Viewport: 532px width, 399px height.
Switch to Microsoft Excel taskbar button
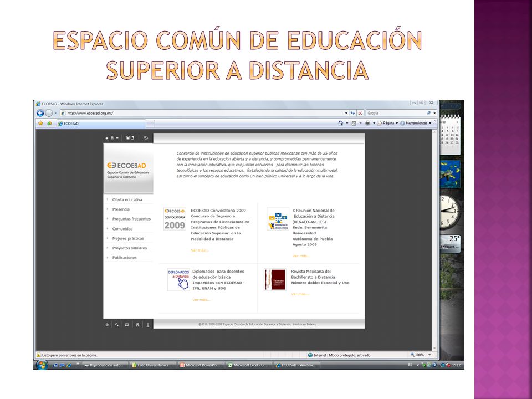(249, 365)
